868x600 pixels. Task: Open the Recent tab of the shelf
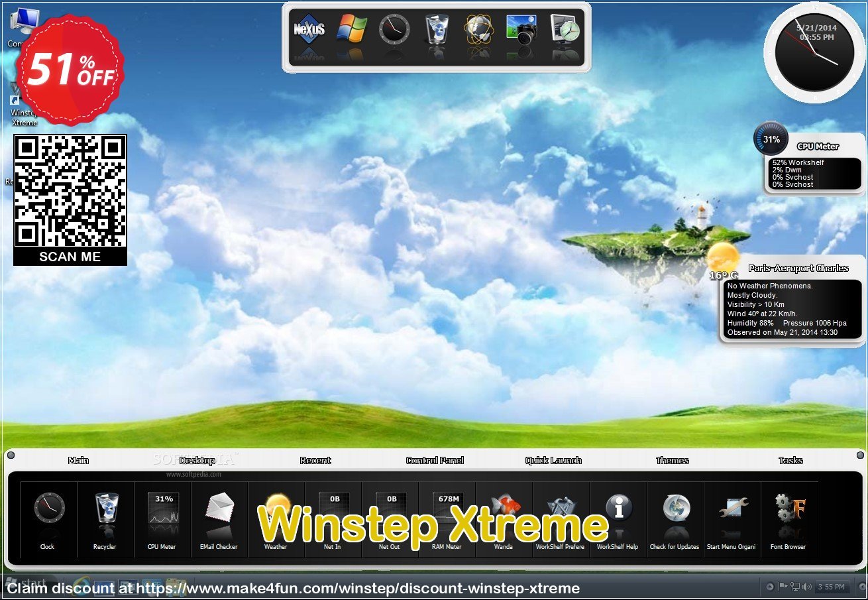click(315, 460)
